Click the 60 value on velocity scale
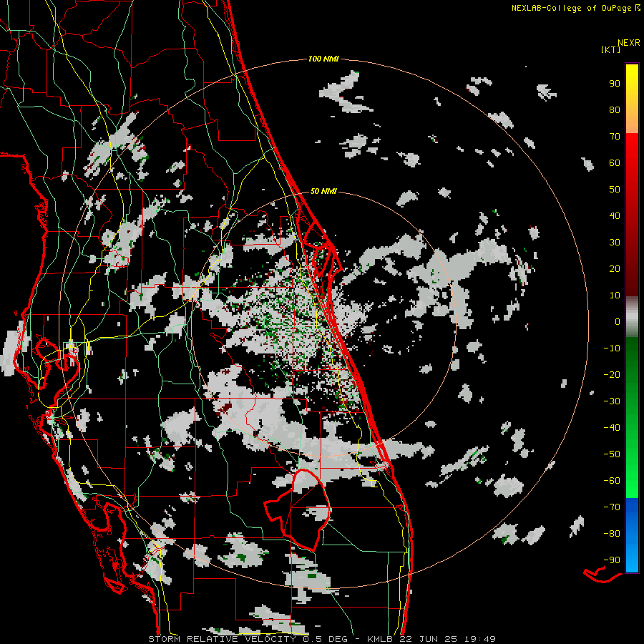 (615, 163)
